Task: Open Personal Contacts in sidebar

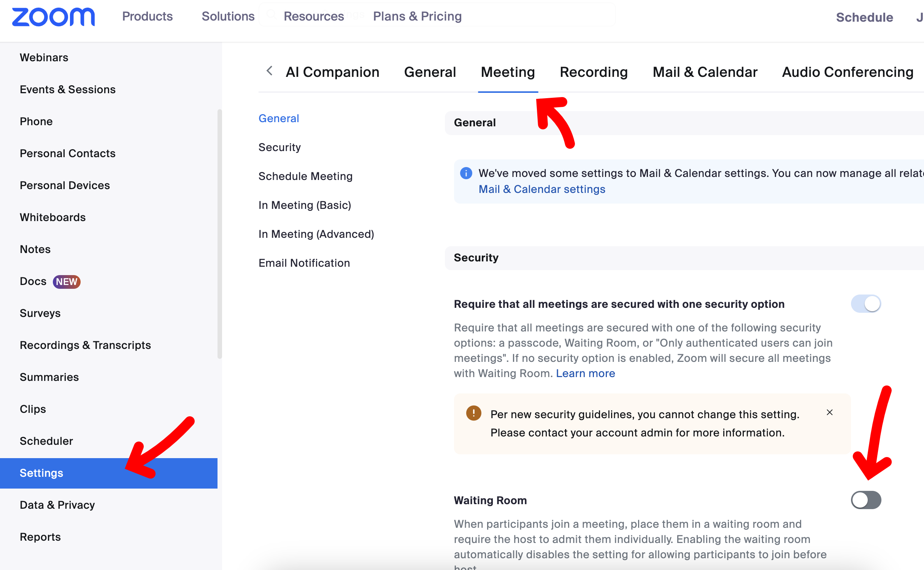Action: pyautogui.click(x=68, y=153)
